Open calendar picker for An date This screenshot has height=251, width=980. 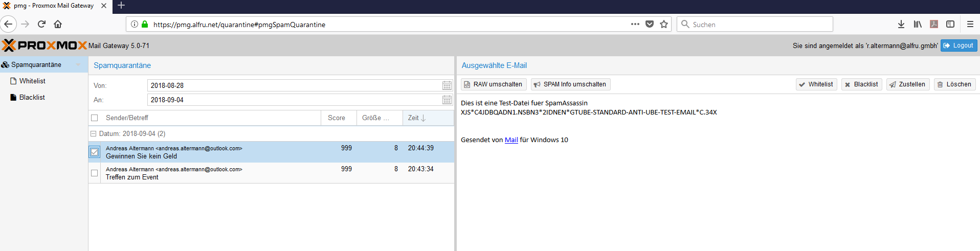click(447, 100)
